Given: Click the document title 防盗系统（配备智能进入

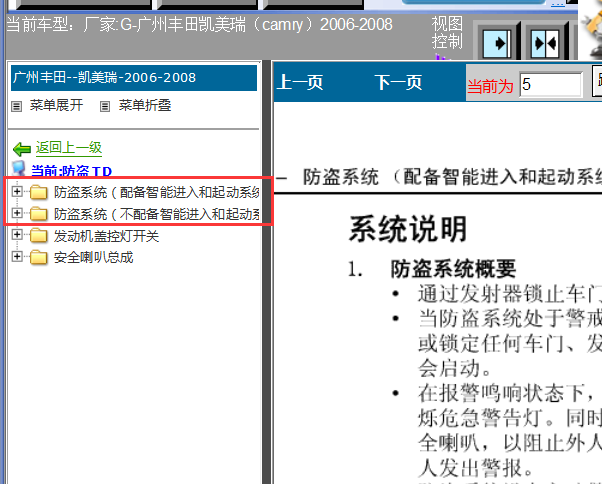Looking at the screenshot, I should point(452,177).
